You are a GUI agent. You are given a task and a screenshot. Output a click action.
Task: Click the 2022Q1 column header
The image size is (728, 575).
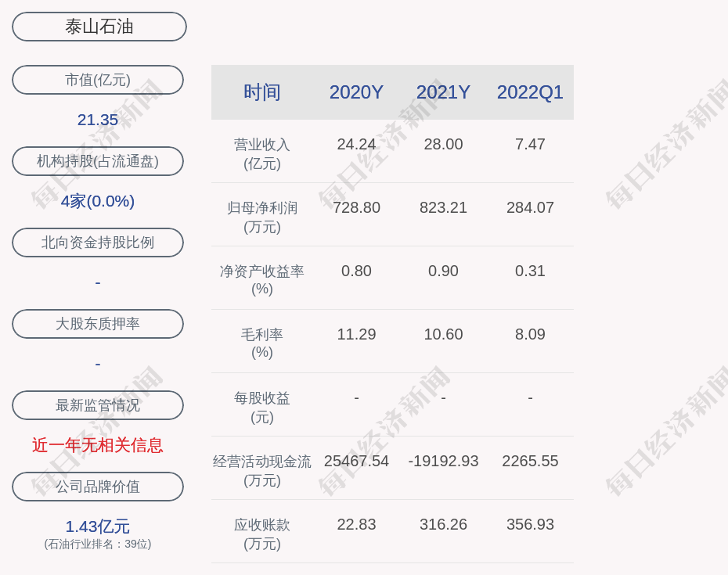click(530, 92)
